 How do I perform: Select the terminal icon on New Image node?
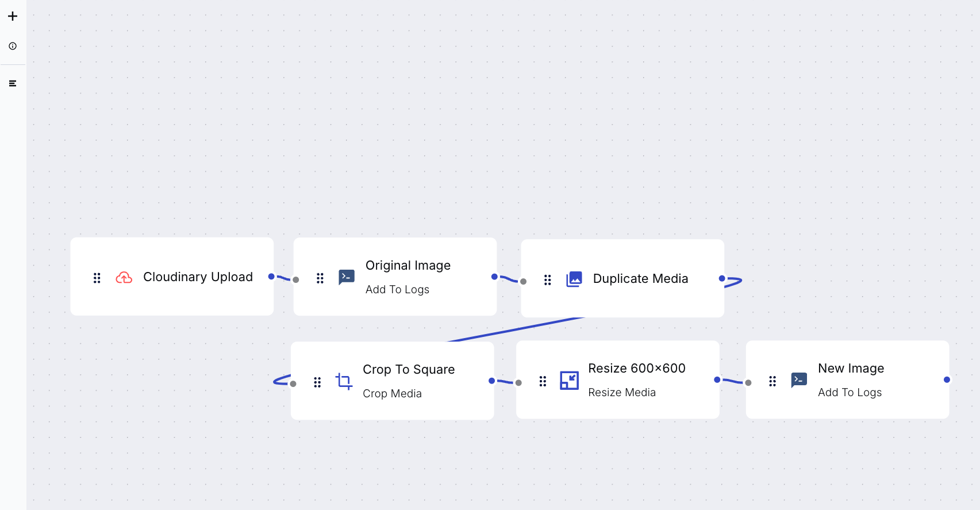pos(799,380)
